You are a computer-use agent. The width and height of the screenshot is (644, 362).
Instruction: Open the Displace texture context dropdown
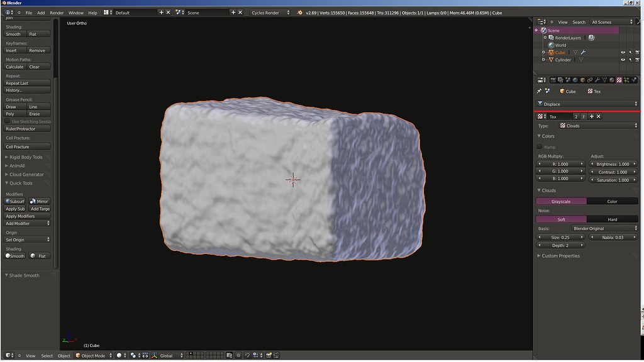[x=587, y=104]
